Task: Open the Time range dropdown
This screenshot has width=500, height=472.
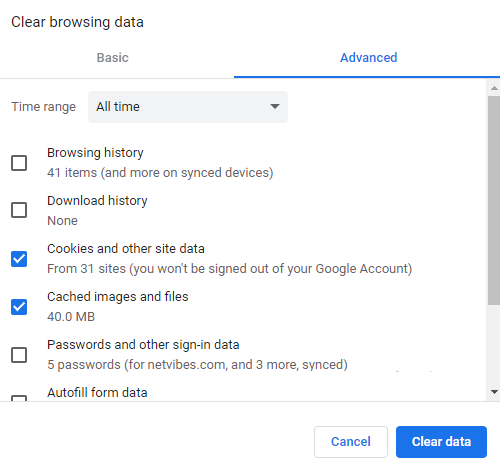Action: click(188, 107)
